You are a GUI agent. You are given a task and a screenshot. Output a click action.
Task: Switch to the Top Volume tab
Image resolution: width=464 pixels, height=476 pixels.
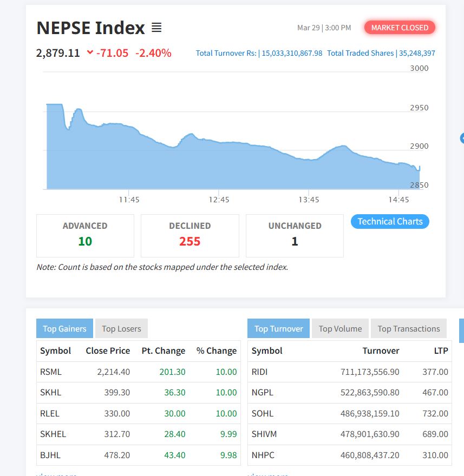tap(340, 328)
